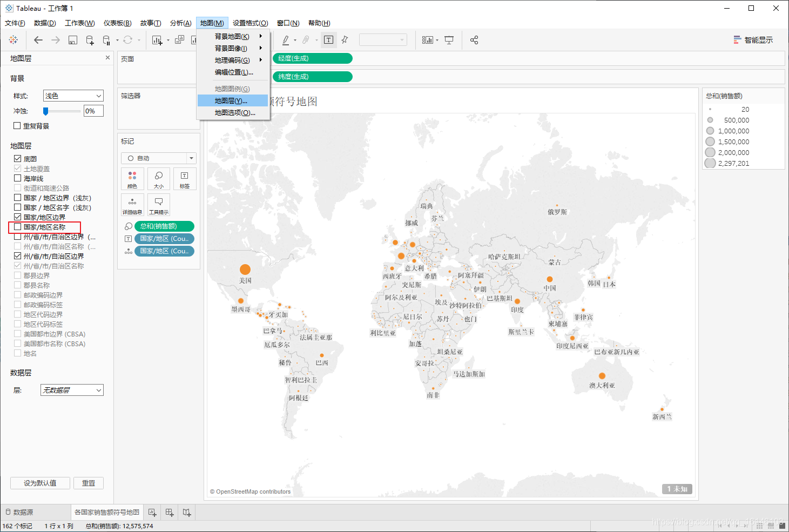
Task: Click the duplicate worksheet icon
Action: [x=179, y=40]
